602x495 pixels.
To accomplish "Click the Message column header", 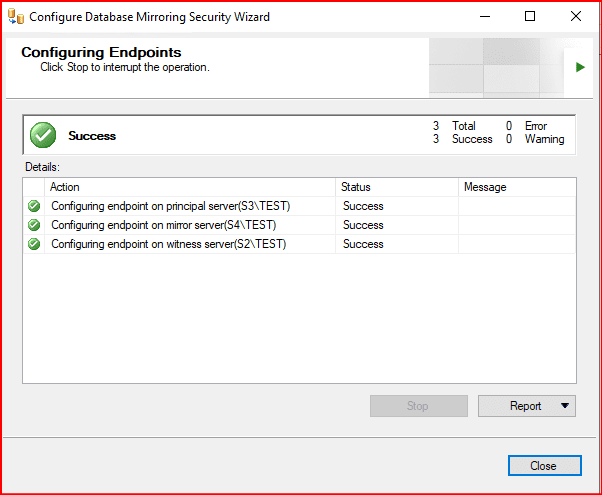I will (x=516, y=187).
